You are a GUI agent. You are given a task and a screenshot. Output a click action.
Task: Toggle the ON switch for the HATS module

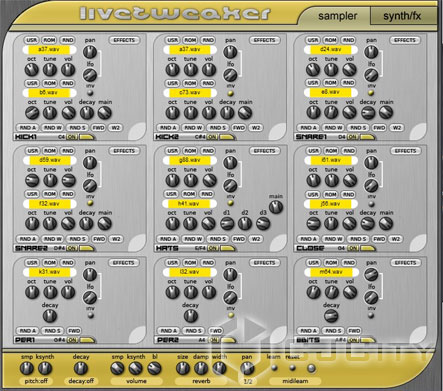coord(212,248)
